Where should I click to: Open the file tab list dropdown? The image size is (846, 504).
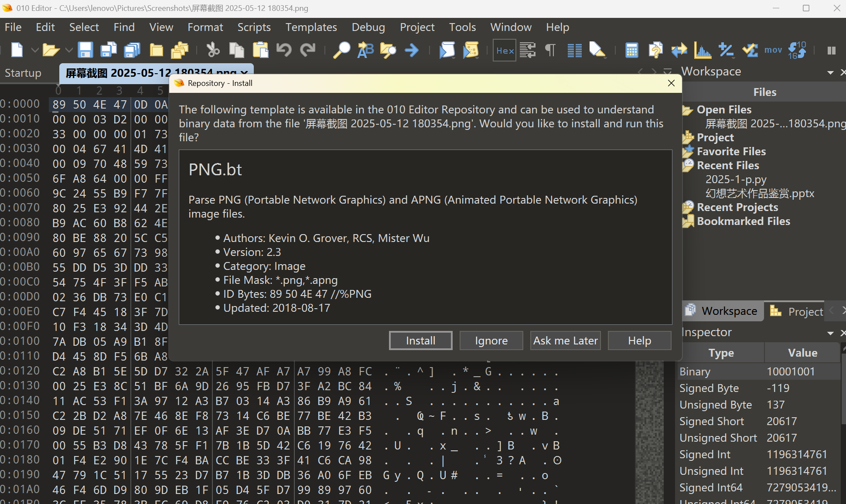tap(667, 72)
